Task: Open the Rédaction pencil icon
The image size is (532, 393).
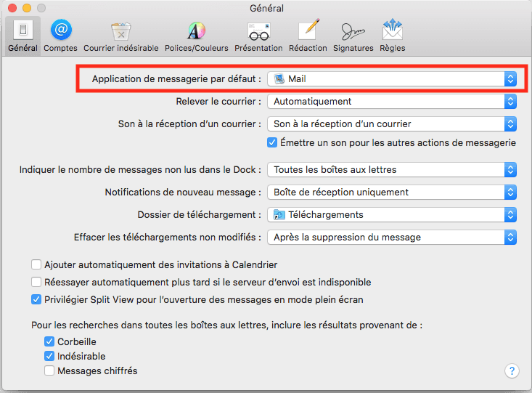Action: click(x=308, y=30)
